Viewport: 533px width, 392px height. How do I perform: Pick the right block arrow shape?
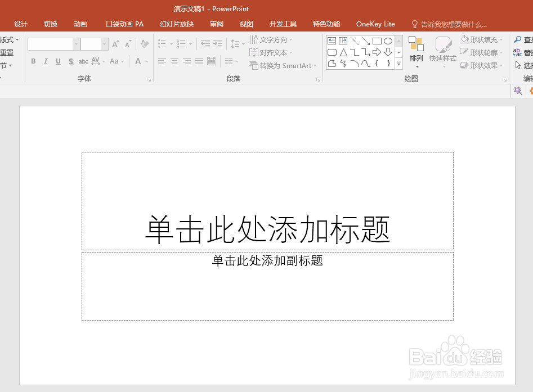[x=377, y=52]
